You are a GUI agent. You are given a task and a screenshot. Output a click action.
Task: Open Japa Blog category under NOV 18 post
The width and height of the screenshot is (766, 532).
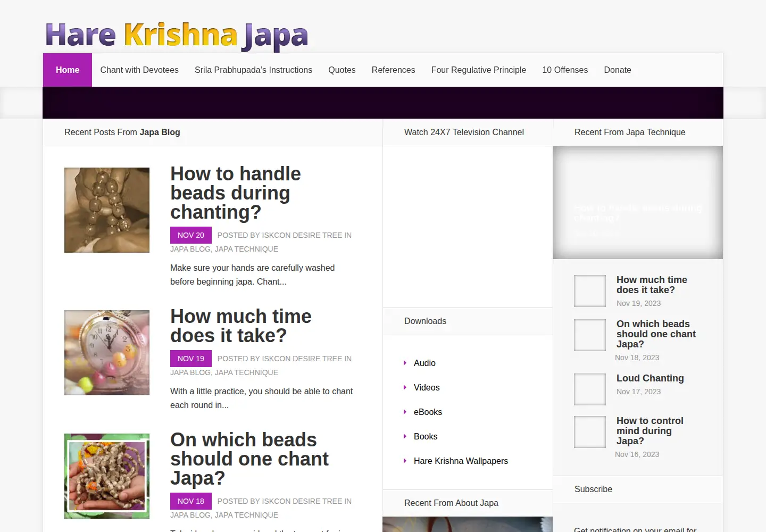(x=190, y=515)
